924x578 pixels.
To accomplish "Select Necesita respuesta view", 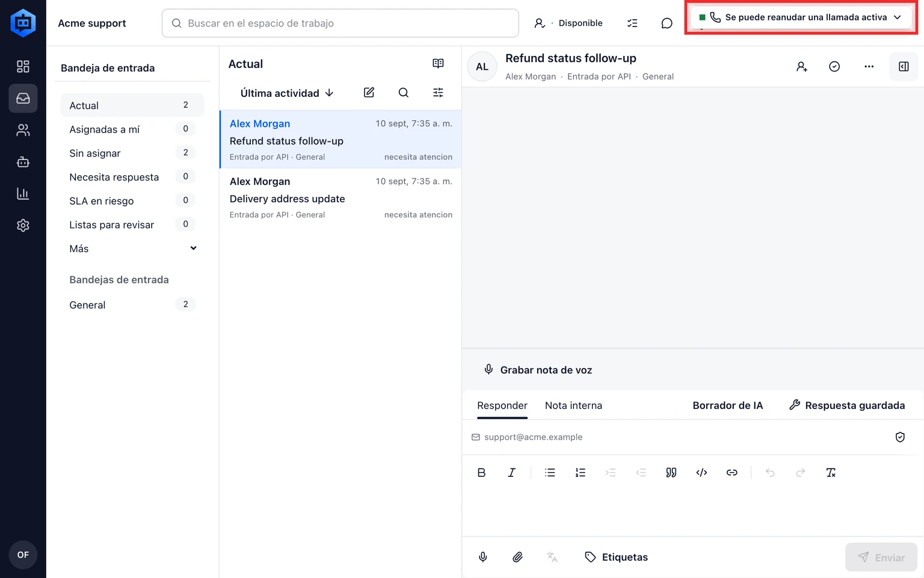I will coord(132,177).
